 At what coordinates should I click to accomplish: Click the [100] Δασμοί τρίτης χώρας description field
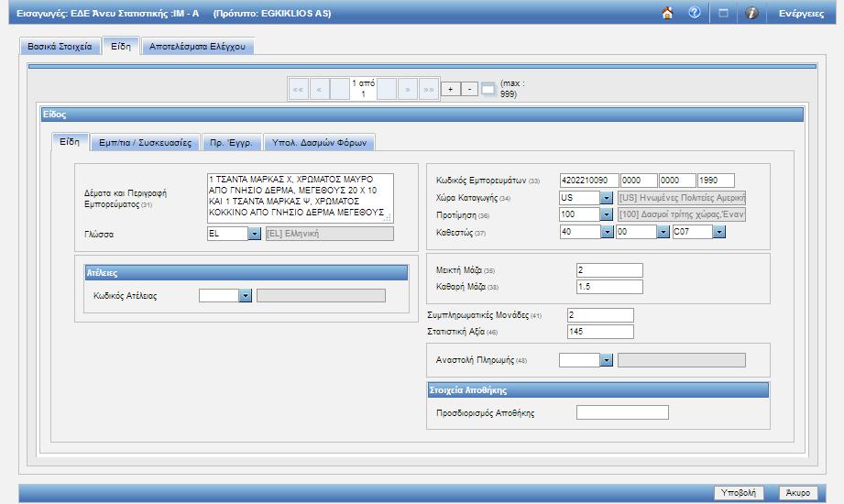tap(682, 214)
